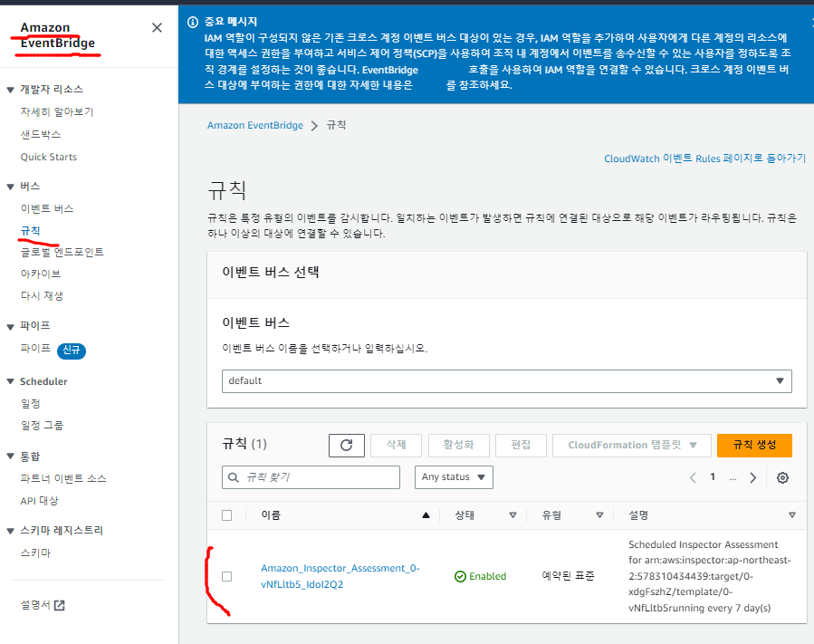814x644 pixels.
Task: Open 스키마 in the sidebar
Action: [35, 553]
